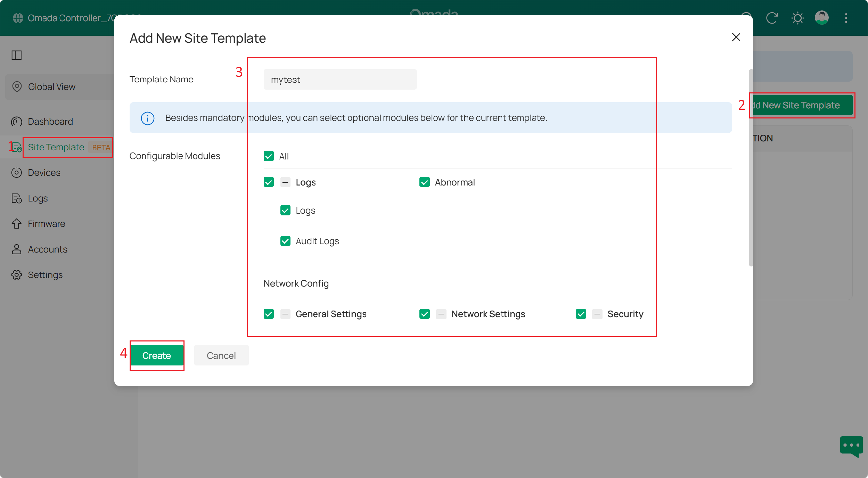Close the Add New Site Template dialog
Image resolution: width=868 pixels, height=478 pixels.
[736, 37]
